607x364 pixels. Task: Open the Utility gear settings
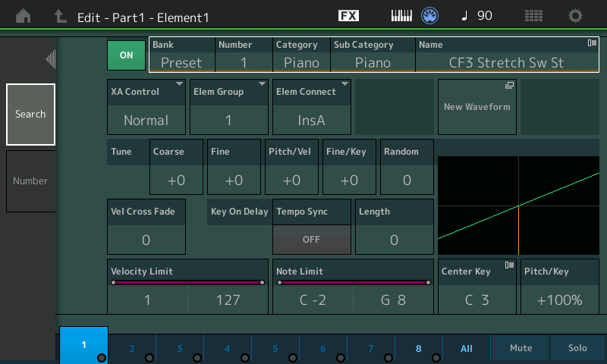pos(576,16)
